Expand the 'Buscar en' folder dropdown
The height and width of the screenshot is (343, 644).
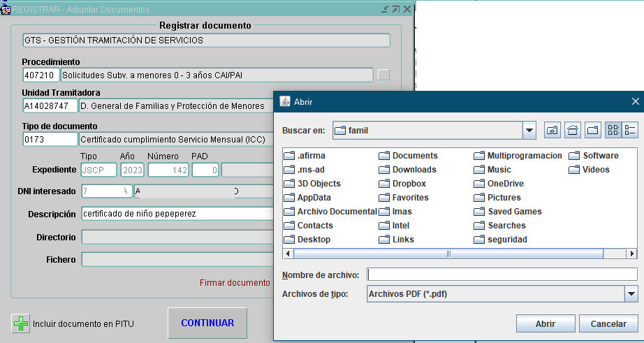tap(529, 131)
